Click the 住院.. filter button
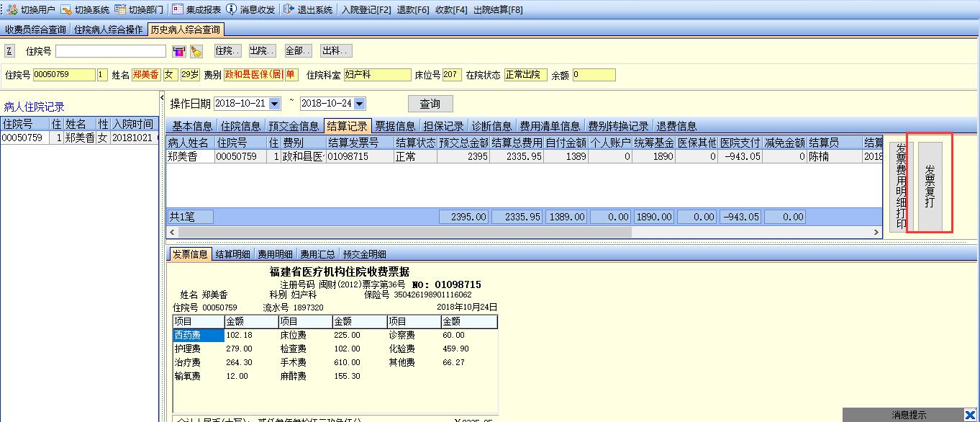The width and height of the screenshot is (980, 422). coord(228,51)
